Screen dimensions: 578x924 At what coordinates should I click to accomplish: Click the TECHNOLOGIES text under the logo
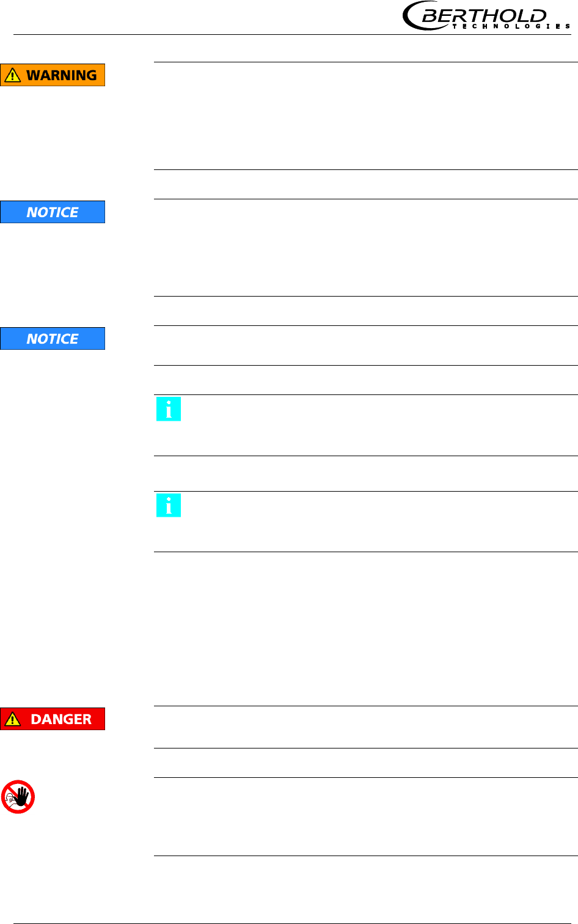[x=511, y=26]
